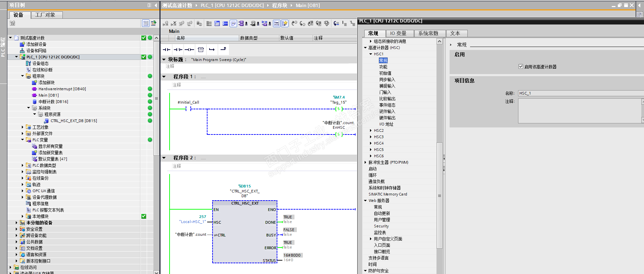This screenshot has width=644, height=274.
Task: Click green checkmark beside 本地模块 row
Action: [x=144, y=216]
